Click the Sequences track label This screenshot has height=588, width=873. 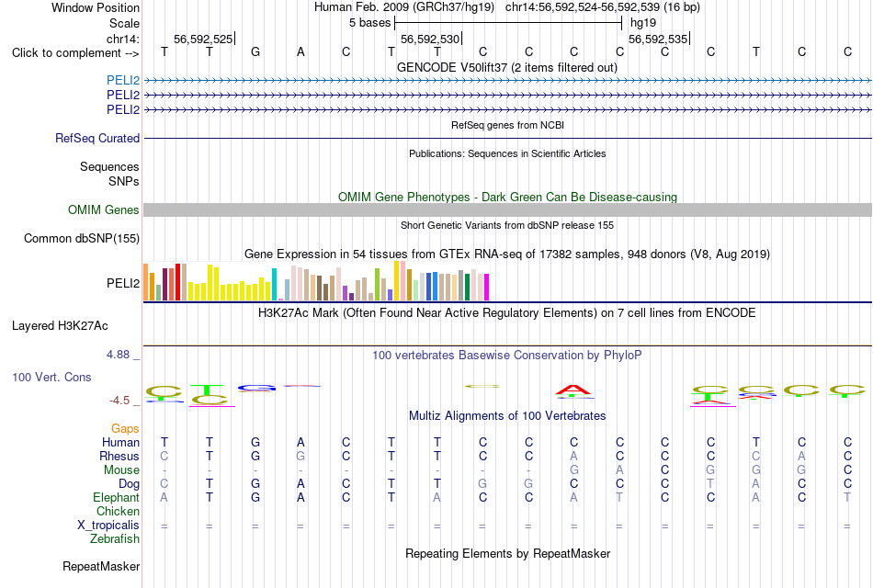109,166
